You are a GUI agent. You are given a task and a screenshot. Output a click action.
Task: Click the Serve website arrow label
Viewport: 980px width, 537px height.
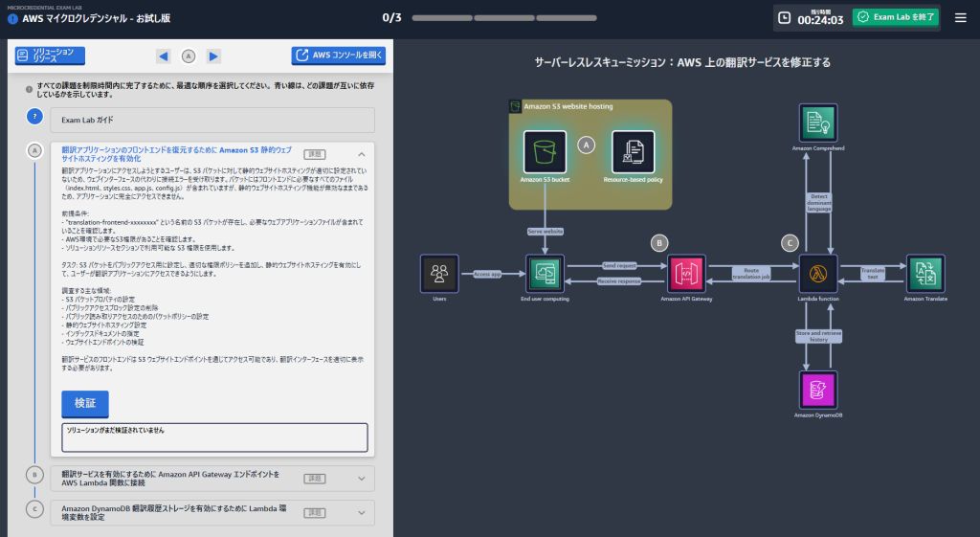pos(545,232)
